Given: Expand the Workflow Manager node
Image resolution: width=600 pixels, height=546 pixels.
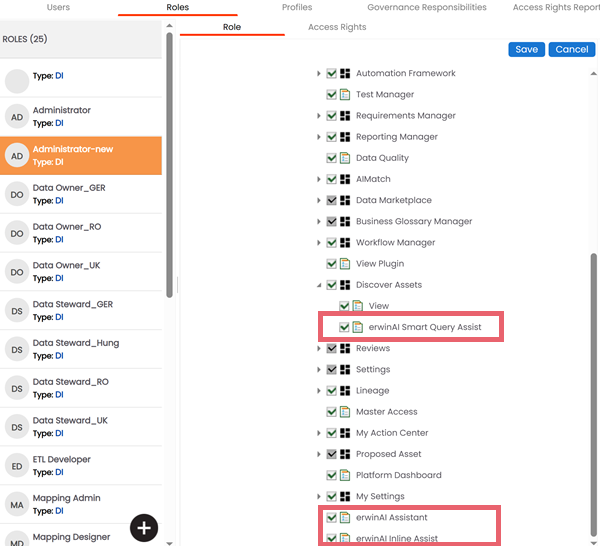Looking at the screenshot, I should (x=319, y=243).
